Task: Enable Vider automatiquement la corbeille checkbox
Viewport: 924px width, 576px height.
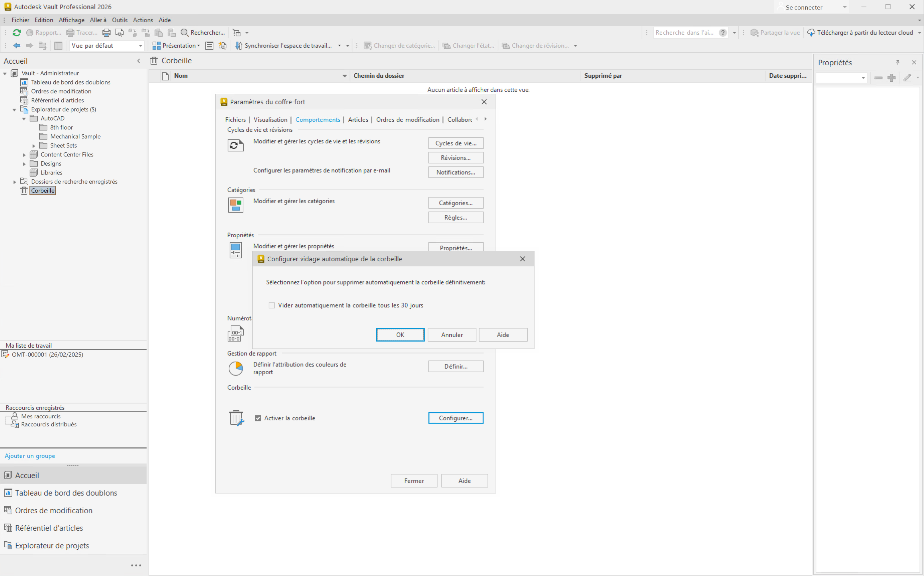Action: point(272,305)
